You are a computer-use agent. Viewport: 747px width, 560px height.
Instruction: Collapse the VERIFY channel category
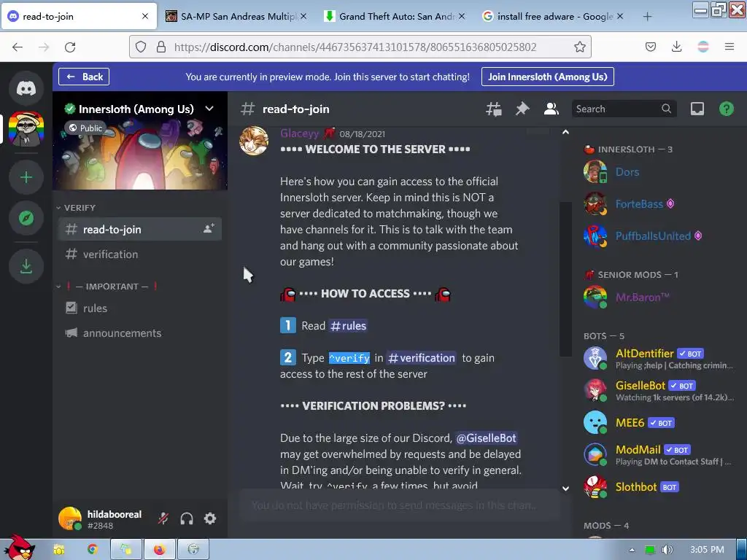76,208
